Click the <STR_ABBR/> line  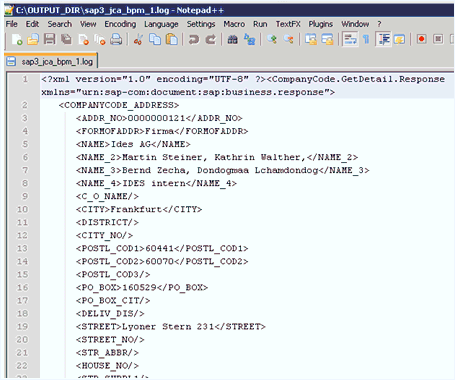pyautogui.click(x=107, y=353)
